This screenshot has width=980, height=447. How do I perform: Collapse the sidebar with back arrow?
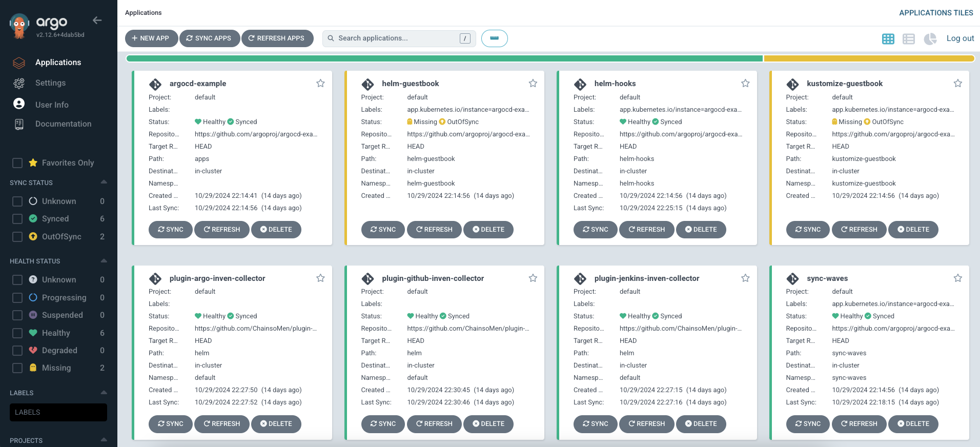[x=97, y=21]
